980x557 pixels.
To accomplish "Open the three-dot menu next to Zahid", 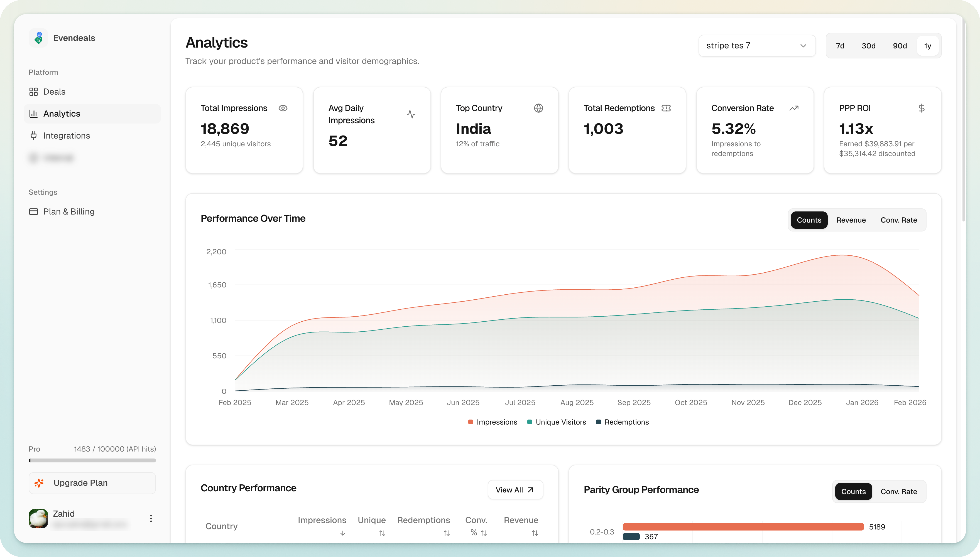I will (x=151, y=518).
